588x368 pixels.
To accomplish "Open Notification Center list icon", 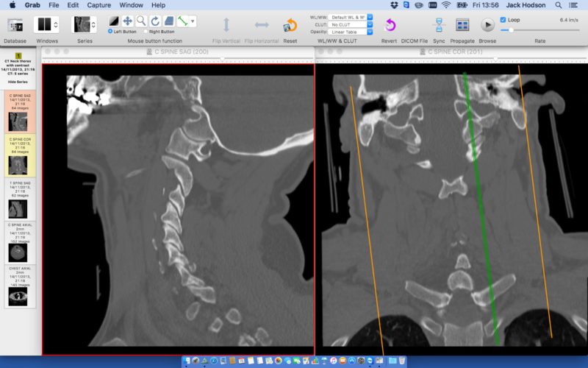I will (573, 5).
